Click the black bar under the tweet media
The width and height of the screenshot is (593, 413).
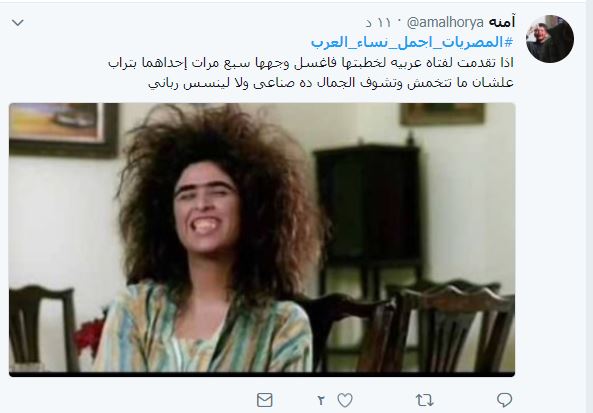pos(262,374)
